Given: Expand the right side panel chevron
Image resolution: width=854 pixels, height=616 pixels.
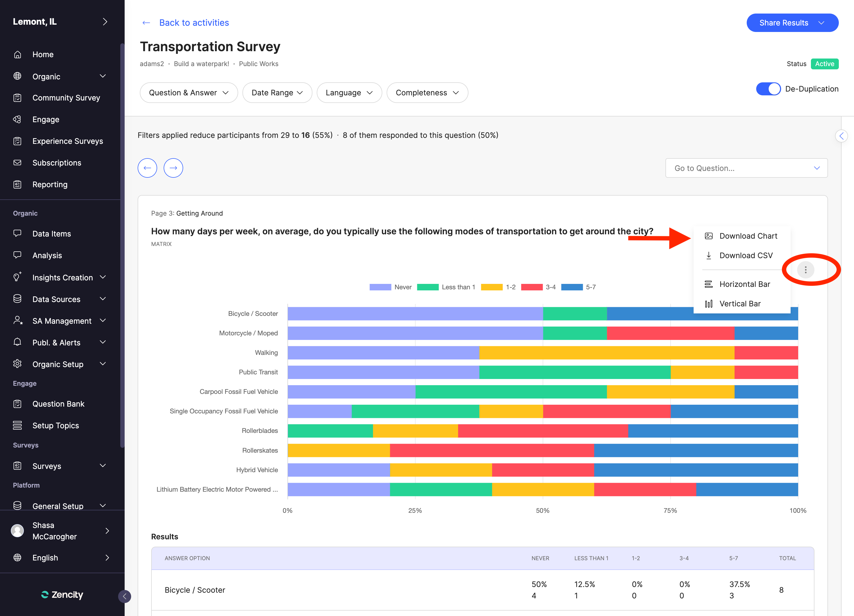Looking at the screenshot, I should [x=841, y=136].
